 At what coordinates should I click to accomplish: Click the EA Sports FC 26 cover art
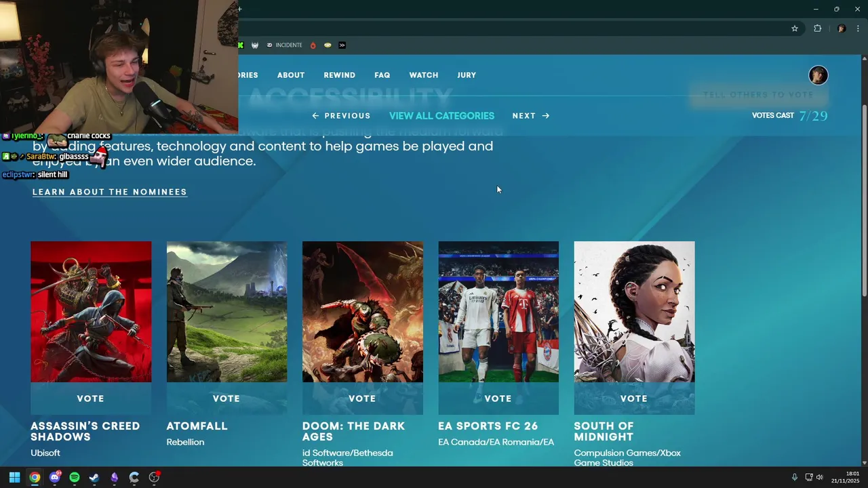tap(498, 312)
